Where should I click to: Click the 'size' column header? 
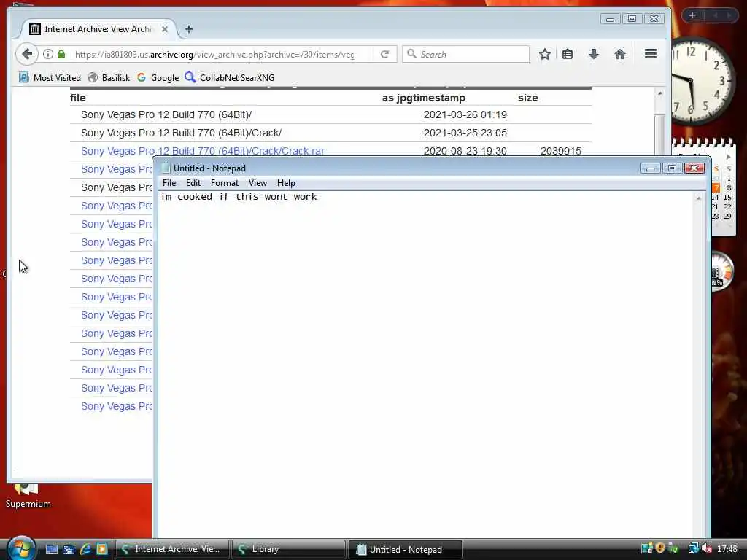[x=528, y=98]
